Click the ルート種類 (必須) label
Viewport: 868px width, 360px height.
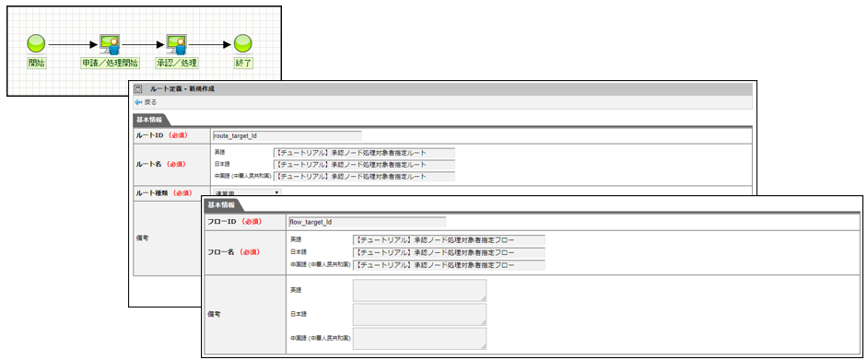(164, 193)
